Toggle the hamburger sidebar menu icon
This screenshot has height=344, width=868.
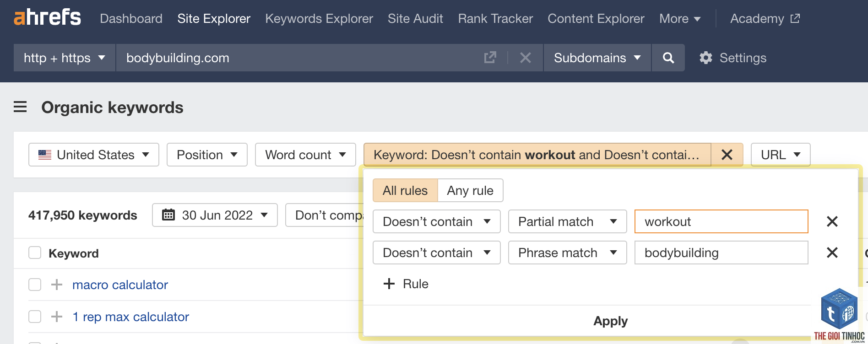point(20,107)
